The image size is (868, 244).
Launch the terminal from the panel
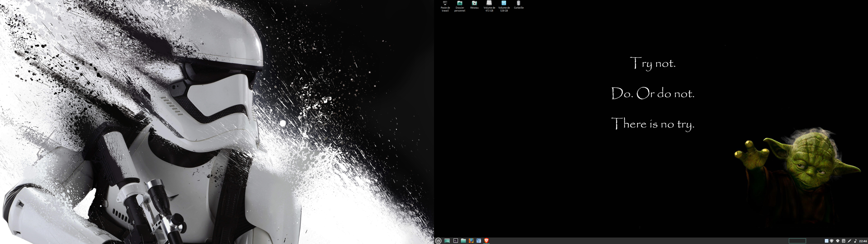click(x=455, y=241)
